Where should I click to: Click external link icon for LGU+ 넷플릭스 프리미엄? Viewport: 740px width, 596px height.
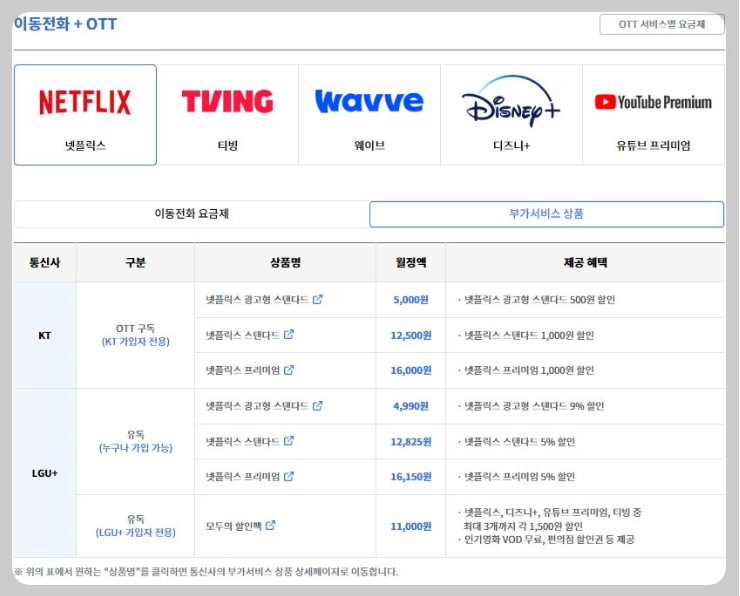[x=289, y=476]
